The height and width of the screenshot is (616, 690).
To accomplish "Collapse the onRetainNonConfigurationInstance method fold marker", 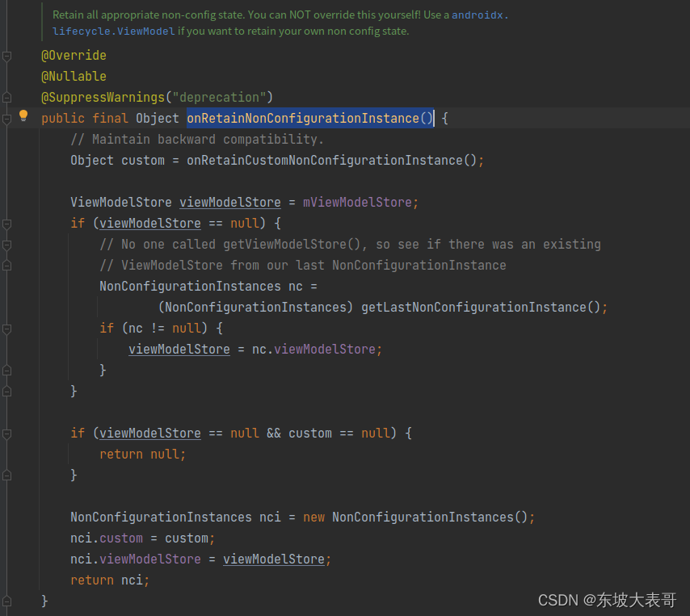I will point(6,119).
